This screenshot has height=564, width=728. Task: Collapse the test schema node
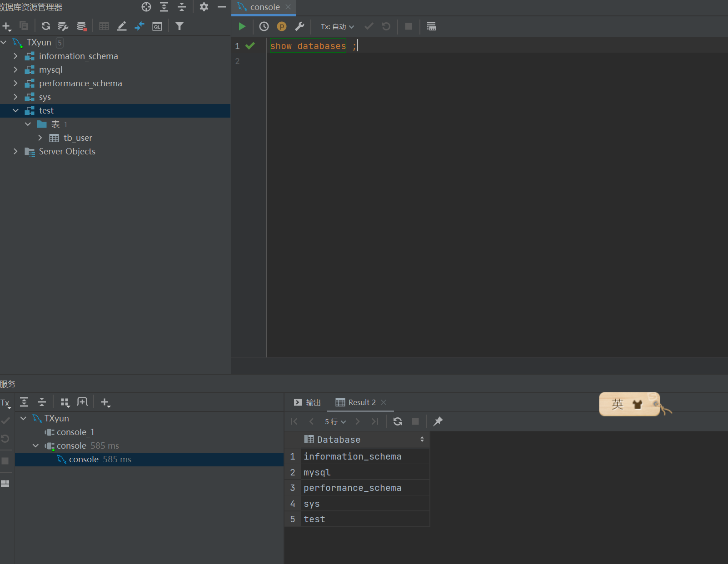coord(15,111)
